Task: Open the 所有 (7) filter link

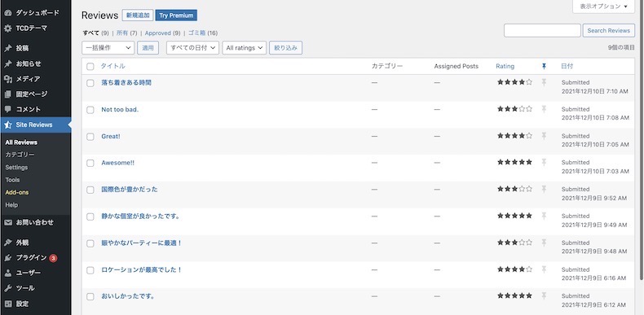Action: pyautogui.click(x=127, y=33)
